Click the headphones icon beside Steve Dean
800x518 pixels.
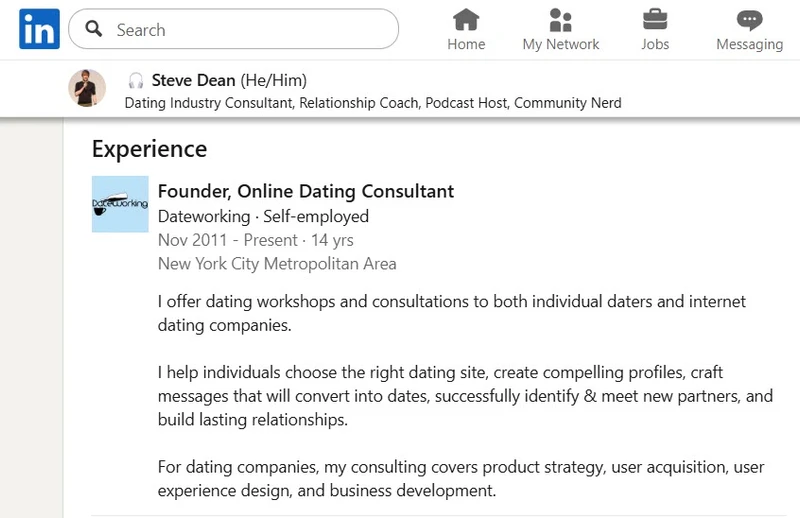pyautogui.click(x=136, y=81)
